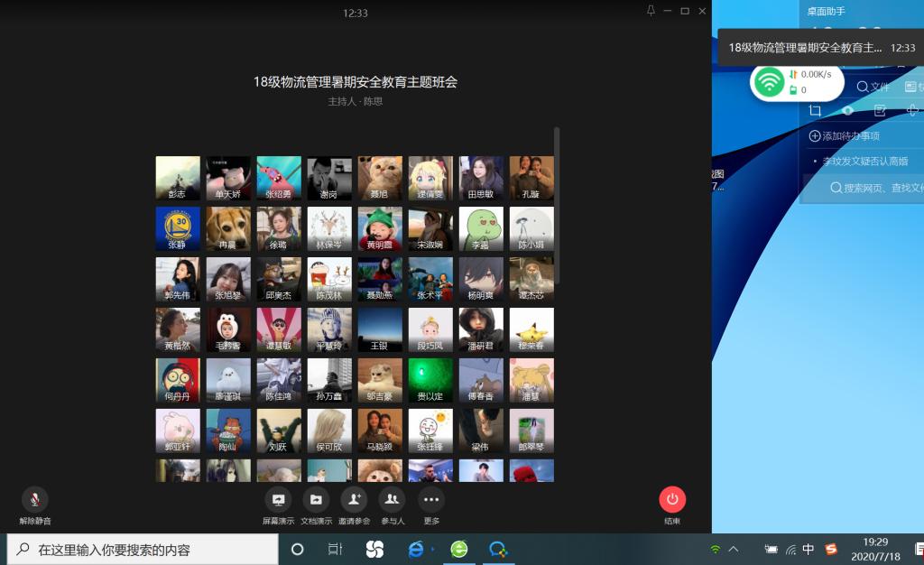Unmute the microphone (解除静音)
The height and width of the screenshot is (565, 924).
(x=35, y=499)
